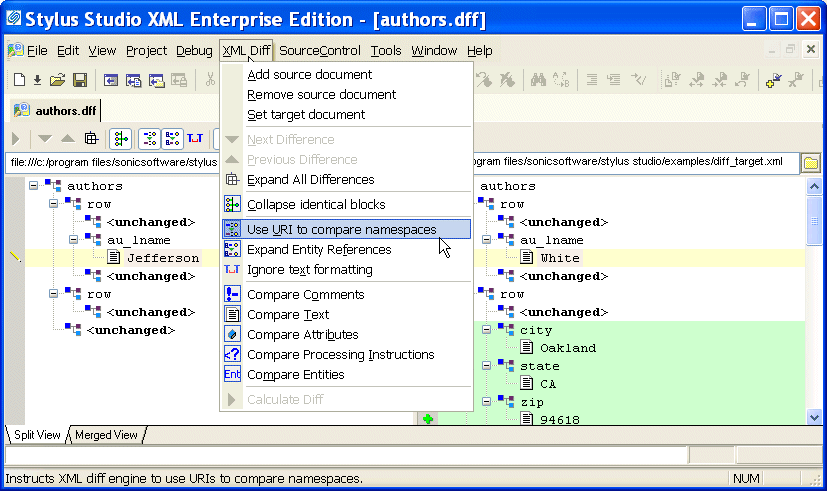Click the Expand All Differences toolbar icon
Image resolution: width=827 pixels, height=491 pixels.
[x=91, y=138]
